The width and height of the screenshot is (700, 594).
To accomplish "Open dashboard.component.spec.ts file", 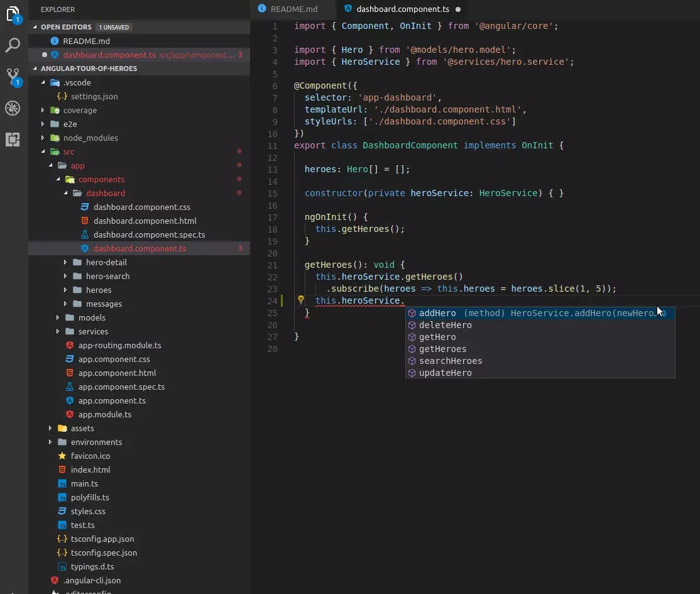I will point(139,234).
